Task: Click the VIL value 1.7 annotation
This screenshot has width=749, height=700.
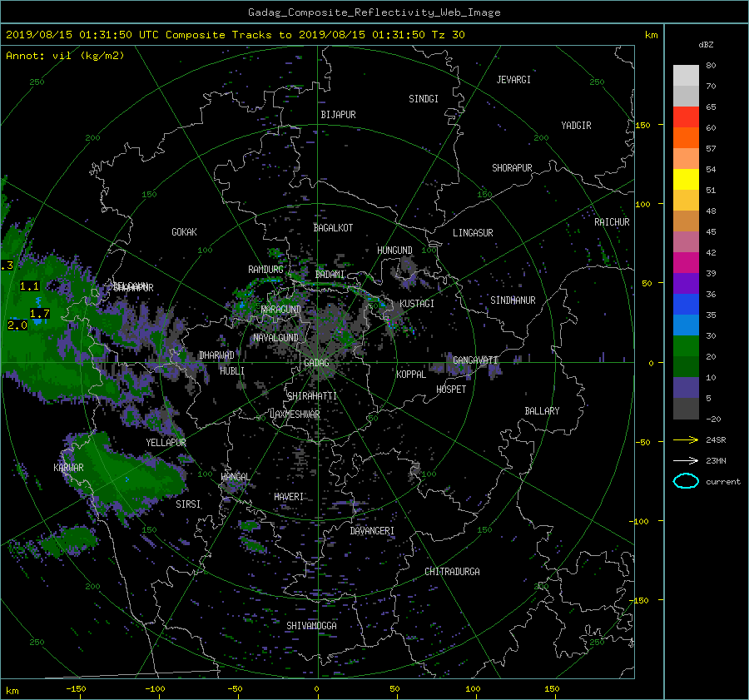Action: (40, 314)
